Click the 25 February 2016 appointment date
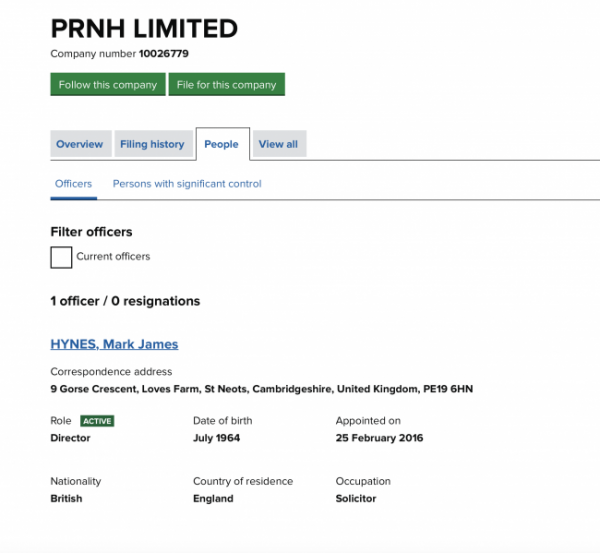The image size is (600, 553). tap(380, 438)
